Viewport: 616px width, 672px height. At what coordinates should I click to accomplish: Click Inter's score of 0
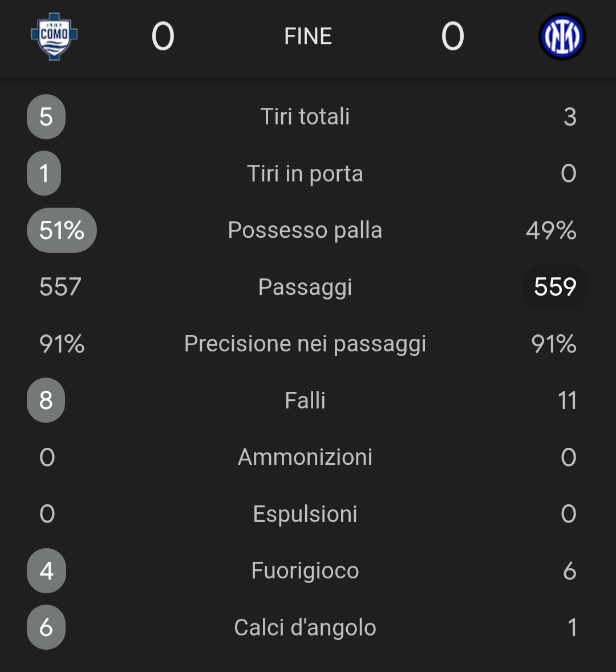pyautogui.click(x=452, y=37)
